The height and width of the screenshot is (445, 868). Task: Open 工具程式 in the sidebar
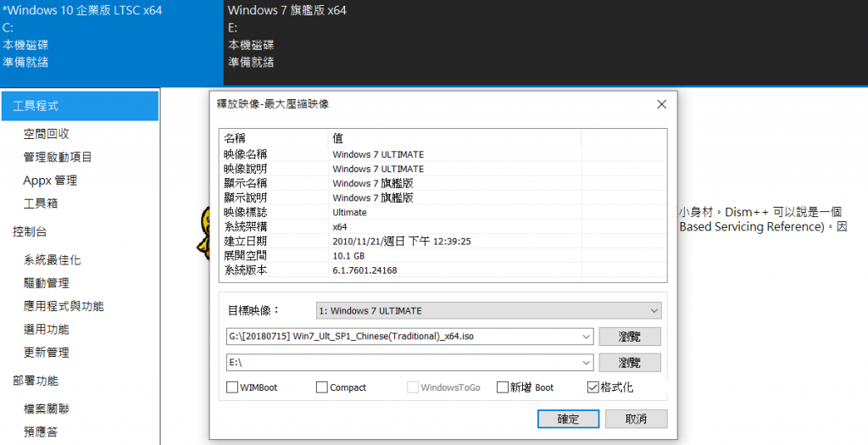[80, 106]
